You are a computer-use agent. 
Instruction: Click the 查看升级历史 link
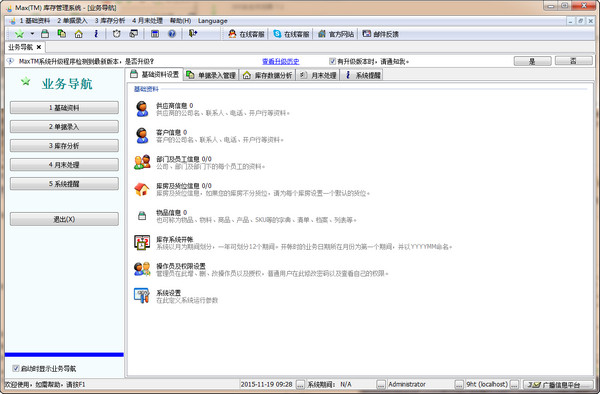pos(280,61)
